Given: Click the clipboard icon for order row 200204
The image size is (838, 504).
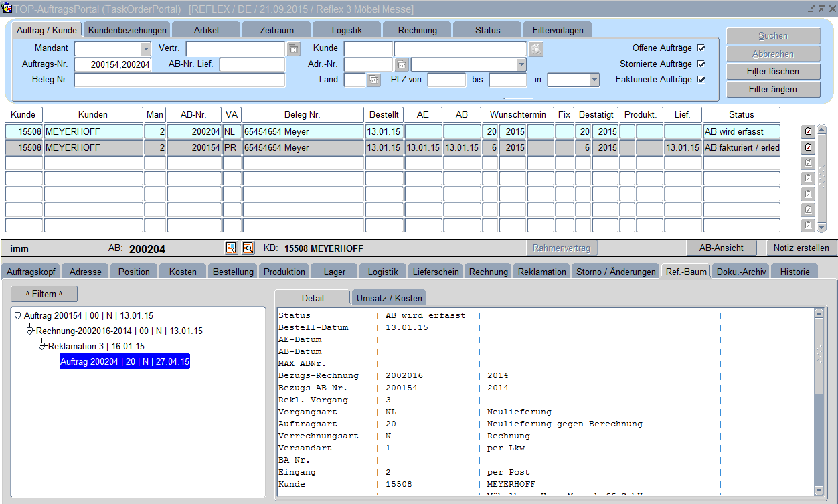Looking at the screenshot, I should pos(808,131).
